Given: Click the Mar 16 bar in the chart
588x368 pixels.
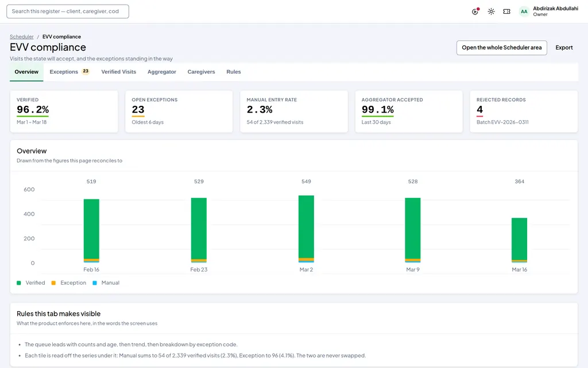Looking at the screenshot, I should click(x=519, y=240).
